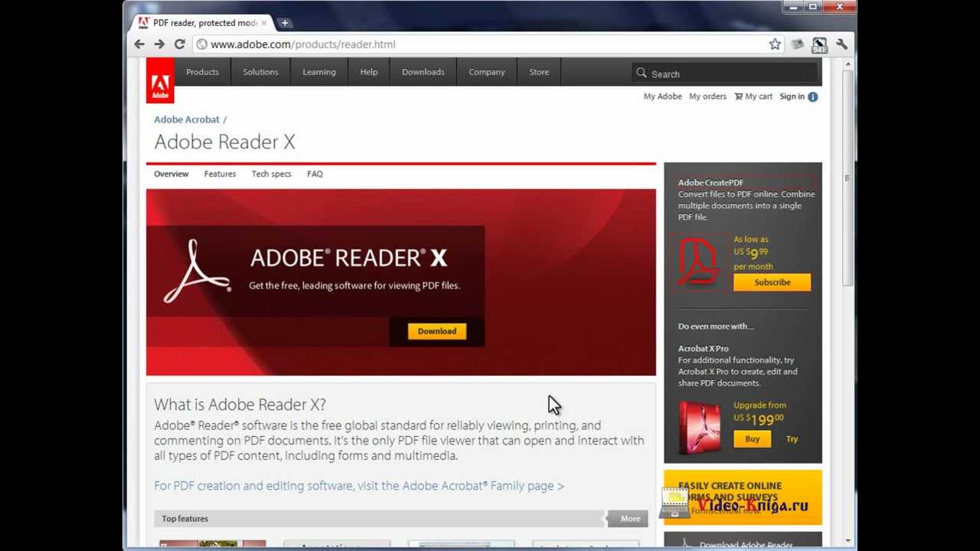Reload the page with refresh icon
Viewport: 980px width, 551px height.
point(179,44)
